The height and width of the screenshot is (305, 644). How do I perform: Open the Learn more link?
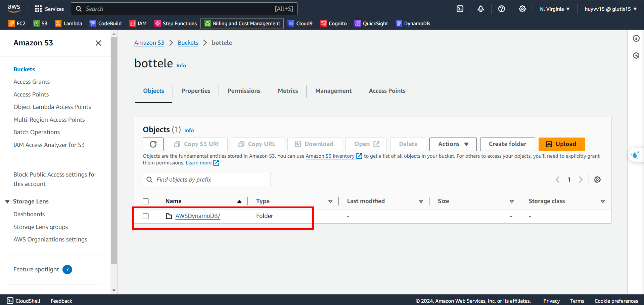tap(202, 163)
